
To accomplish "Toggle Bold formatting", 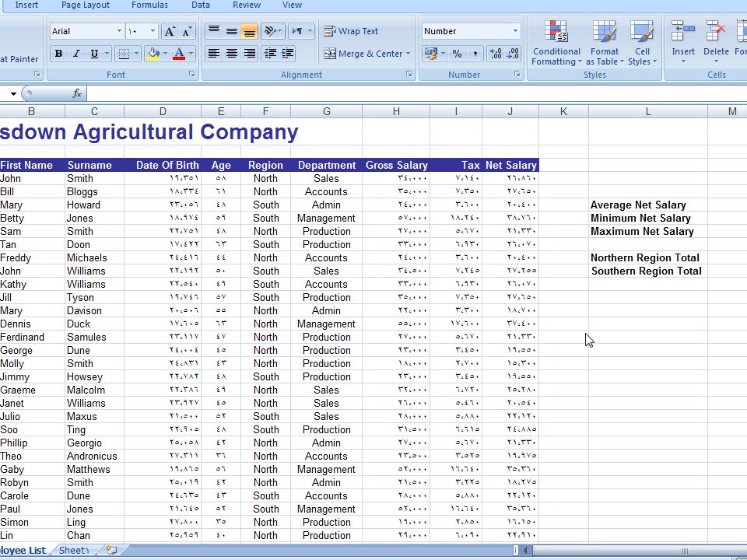I will pos(58,54).
